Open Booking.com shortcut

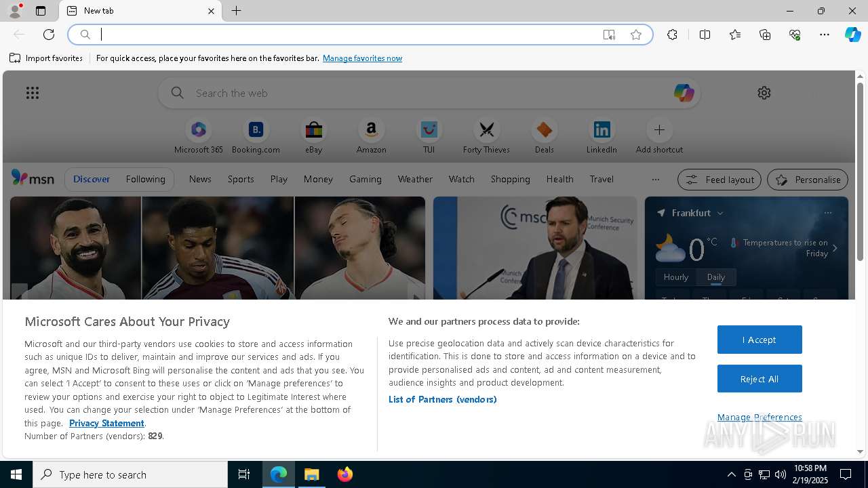256,136
